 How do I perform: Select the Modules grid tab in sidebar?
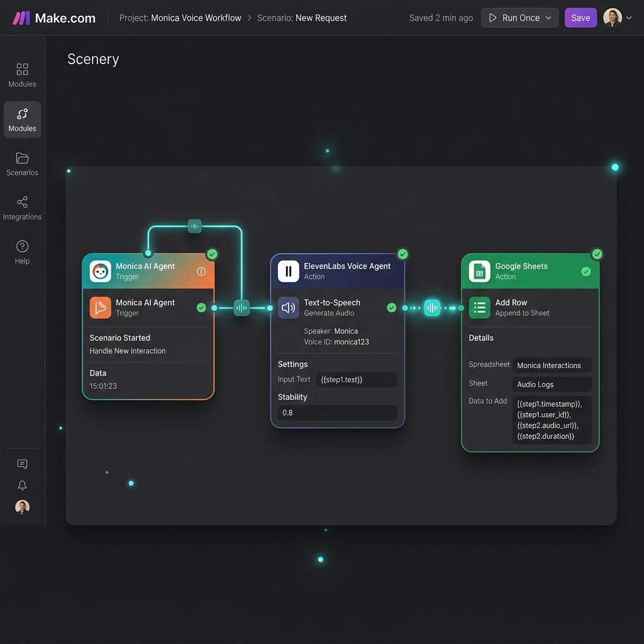22,75
